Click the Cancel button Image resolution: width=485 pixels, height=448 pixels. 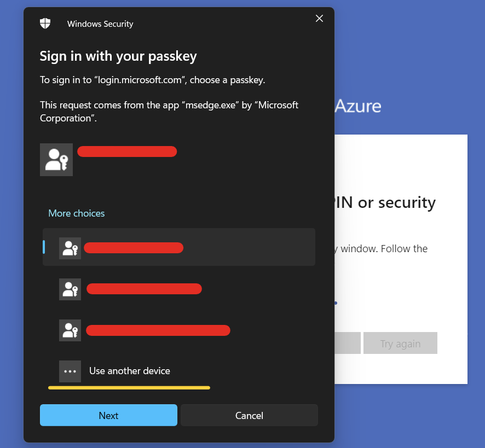click(249, 415)
